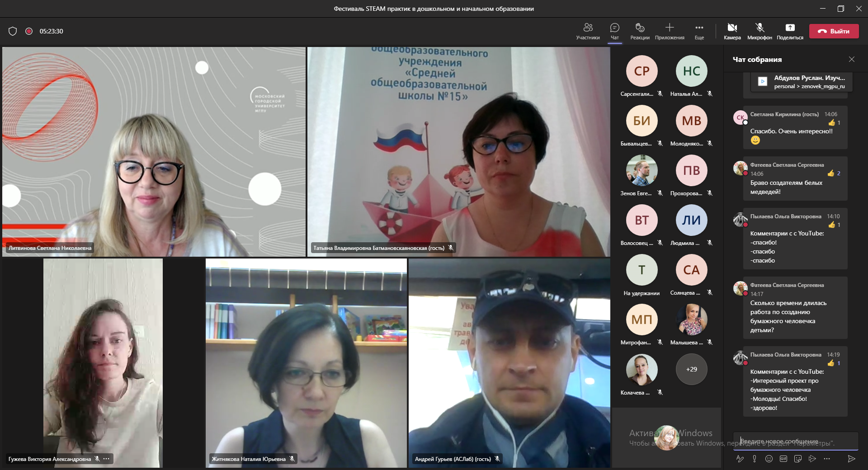Open the Абдулов Руслан shared video link
The image size is (868, 470).
801,82
